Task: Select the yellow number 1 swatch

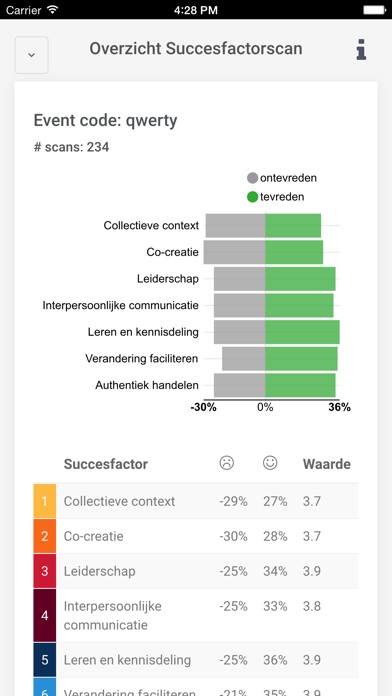Action: (45, 501)
